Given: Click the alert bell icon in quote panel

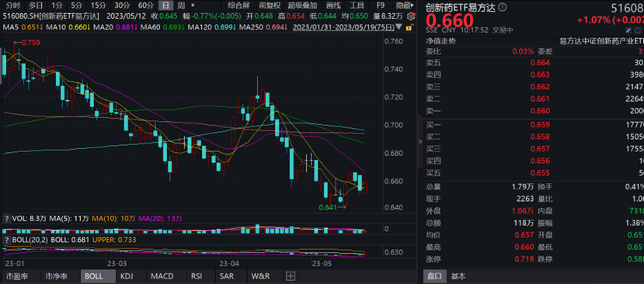Looking at the screenshot, I should point(638,30).
